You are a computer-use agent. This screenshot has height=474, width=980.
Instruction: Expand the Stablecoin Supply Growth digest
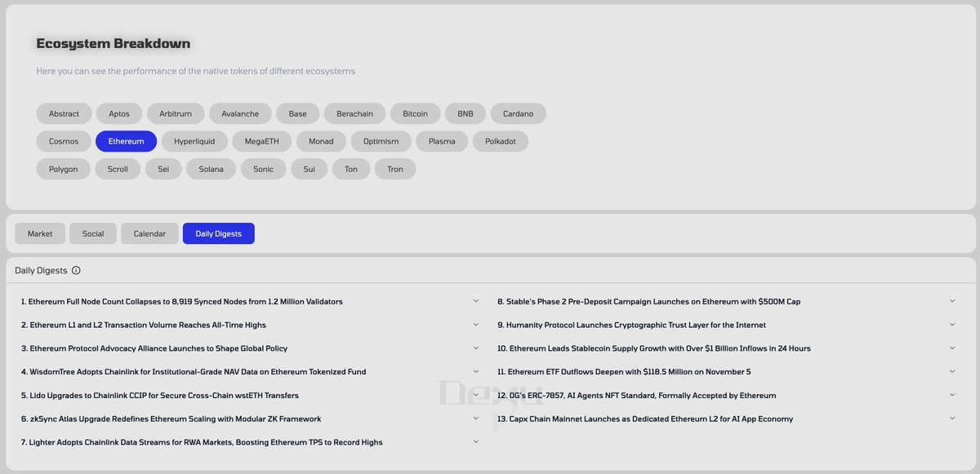coord(952,348)
